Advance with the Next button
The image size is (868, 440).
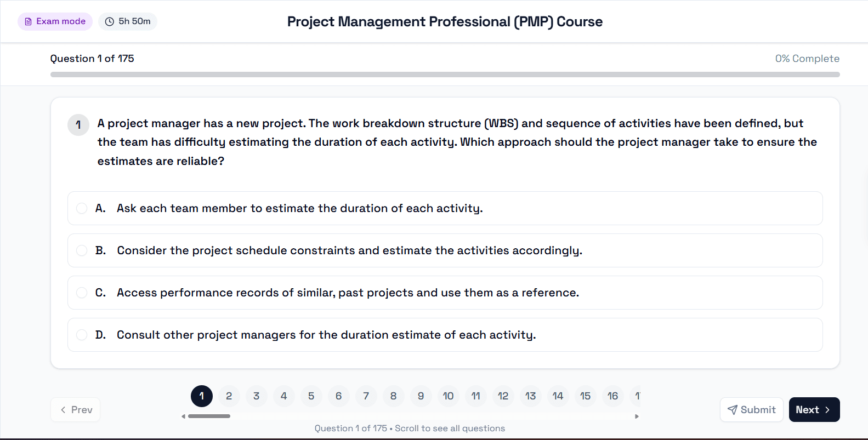(814, 410)
